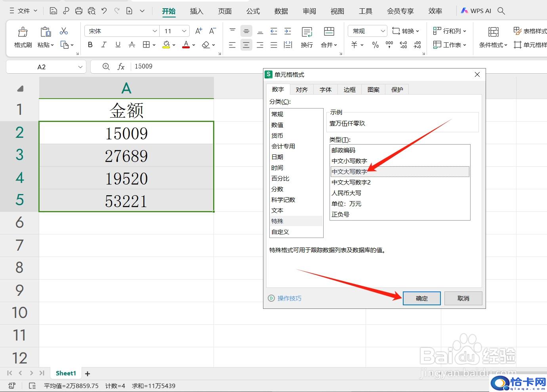Image resolution: width=547 pixels, height=392 pixels.
Task: Click the zoom magnifier icon in formula bar
Action: click(x=106, y=67)
